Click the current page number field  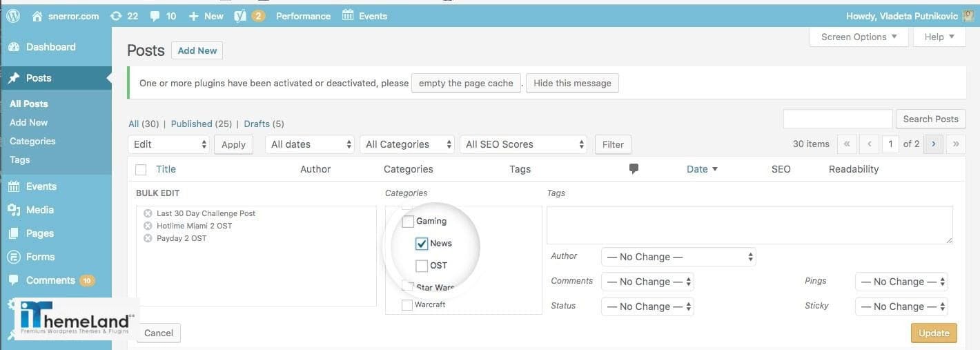tap(890, 144)
